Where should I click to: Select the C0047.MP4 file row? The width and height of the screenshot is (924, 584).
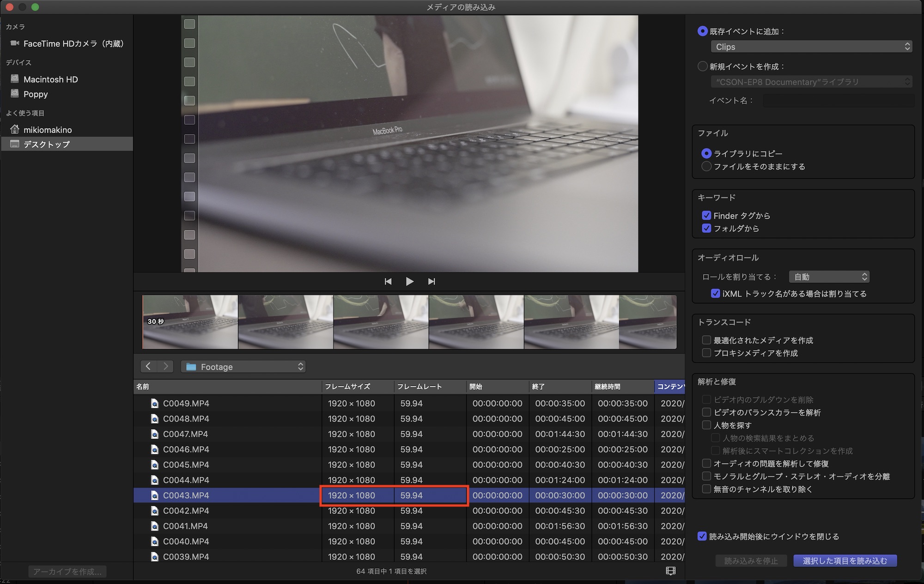point(186,434)
